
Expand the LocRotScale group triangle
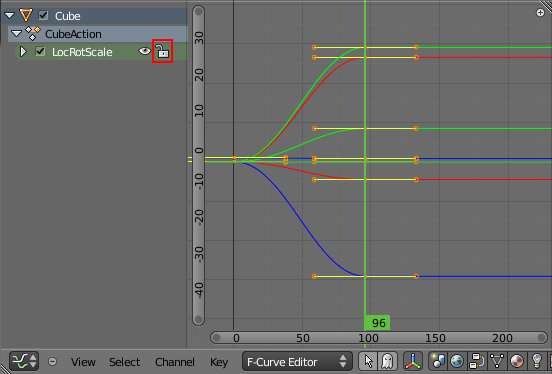coord(23,51)
